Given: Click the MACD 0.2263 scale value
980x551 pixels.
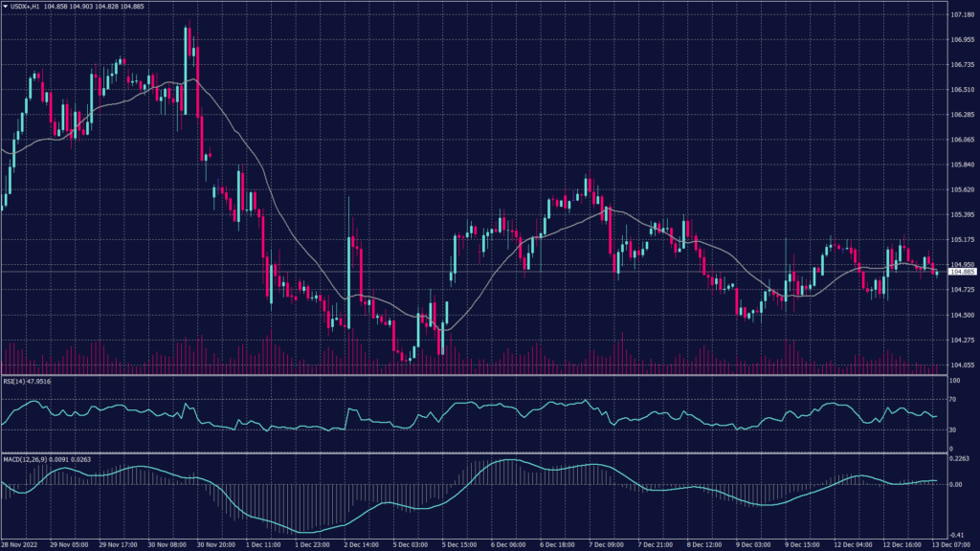Looking at the screenshot, I should pyautogui.click(x=959, y=457).
